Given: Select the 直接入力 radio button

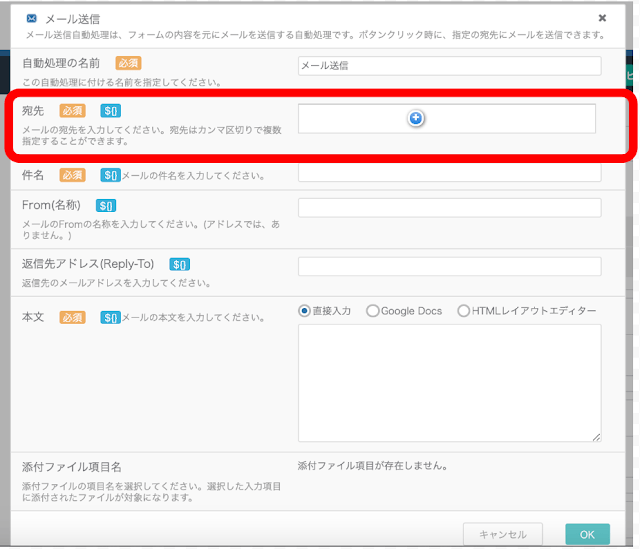Looking at the screenshot, I should [304, 311].
